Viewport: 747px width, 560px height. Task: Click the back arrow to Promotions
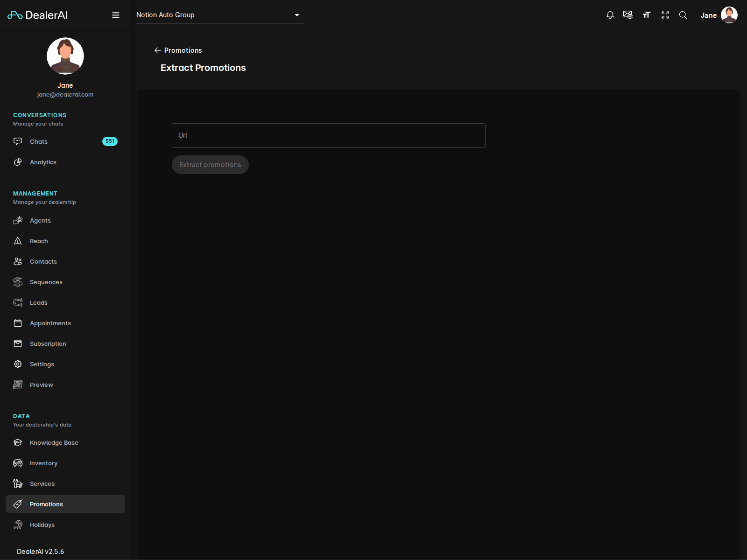(158, 50)
